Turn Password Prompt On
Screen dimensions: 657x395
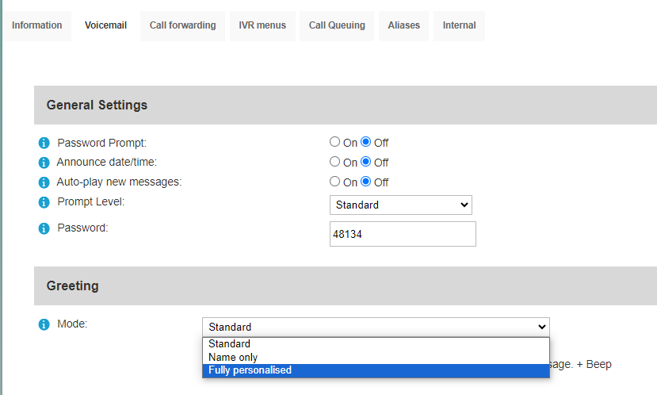(334, 142)
